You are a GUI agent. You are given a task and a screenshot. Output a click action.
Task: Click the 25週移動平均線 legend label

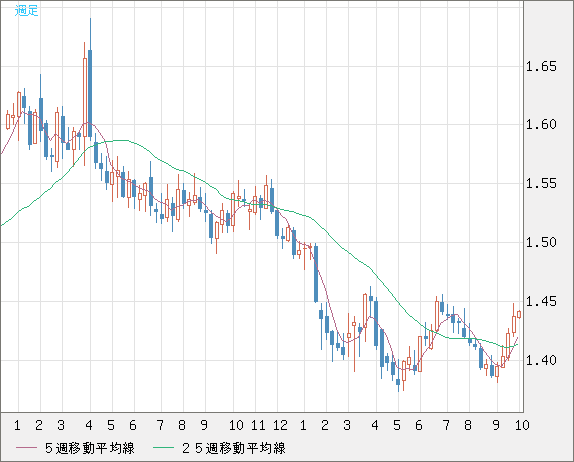[234, 448]
